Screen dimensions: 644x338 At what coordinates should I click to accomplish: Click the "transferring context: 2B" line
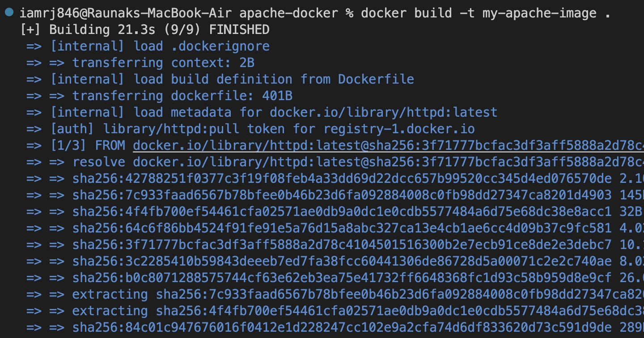163,63
